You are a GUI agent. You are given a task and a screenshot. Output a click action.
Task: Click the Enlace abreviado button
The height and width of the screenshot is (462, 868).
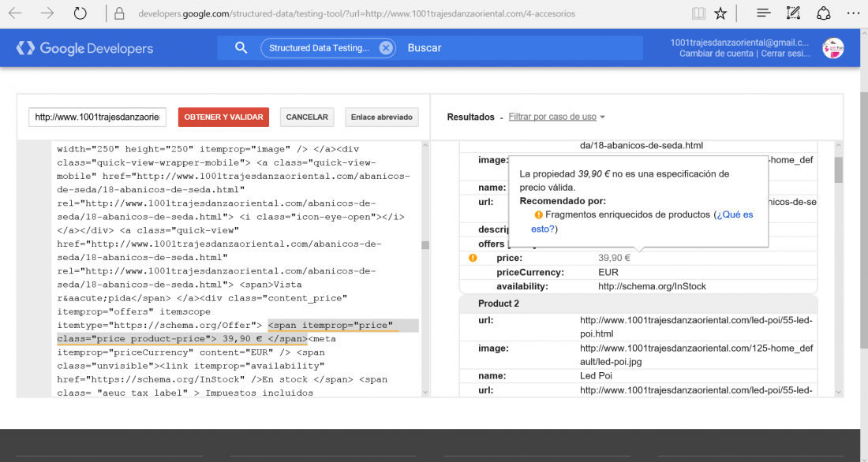pos(381,117)
